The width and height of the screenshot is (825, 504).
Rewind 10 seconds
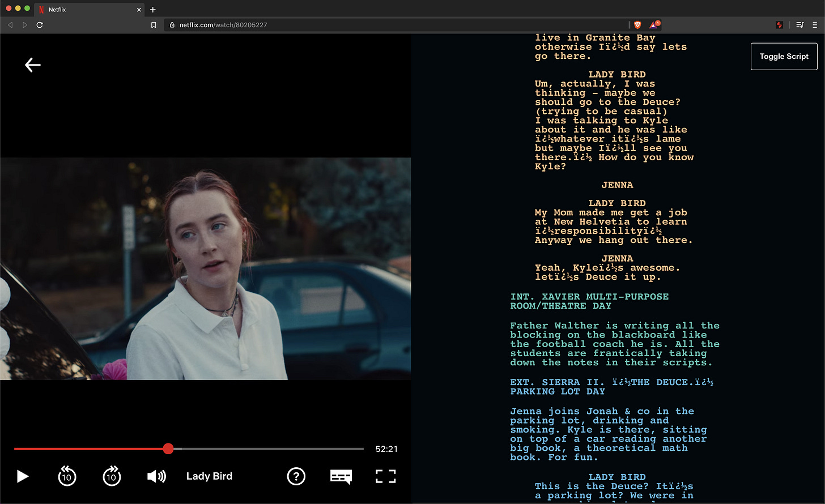pyautogui.click(x=67, y=476)
